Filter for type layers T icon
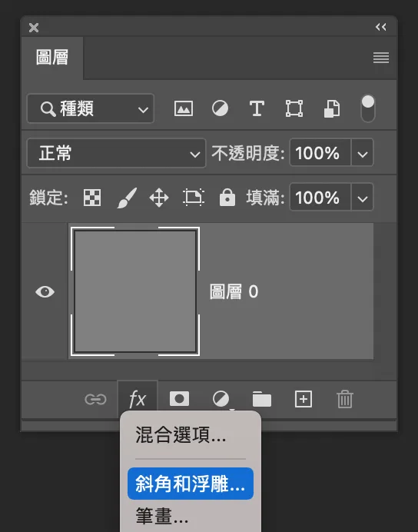Image resolution: width=418 pixels, height=532 pixels. tap(257, 109)
